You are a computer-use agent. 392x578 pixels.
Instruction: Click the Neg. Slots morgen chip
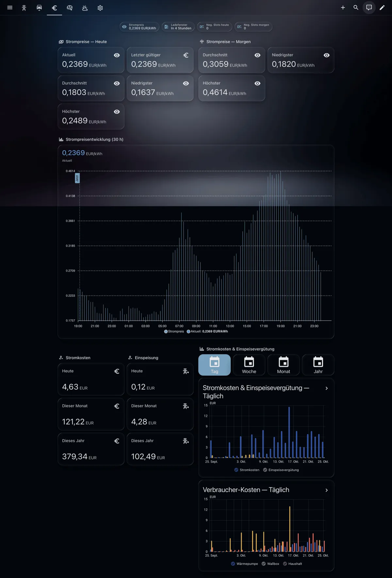[x=253, y=26]
